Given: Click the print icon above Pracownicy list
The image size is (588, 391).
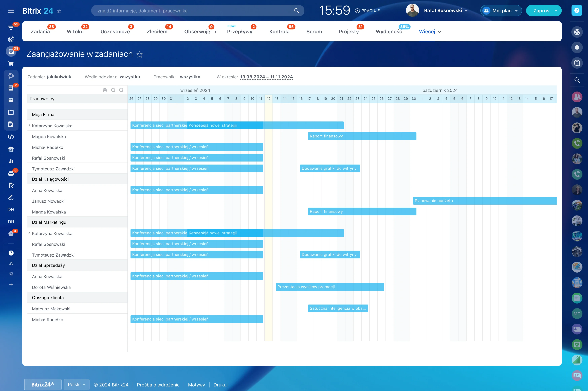Looking at the screenshot, I should [x=105, y=90].
